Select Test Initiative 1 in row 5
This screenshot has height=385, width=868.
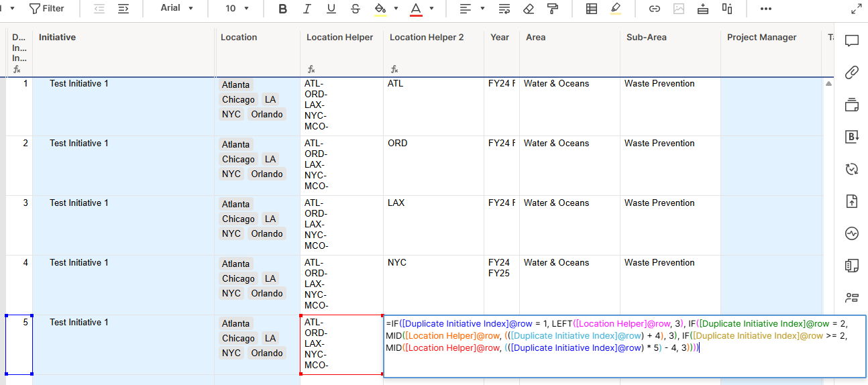click(x=124, y=345)
